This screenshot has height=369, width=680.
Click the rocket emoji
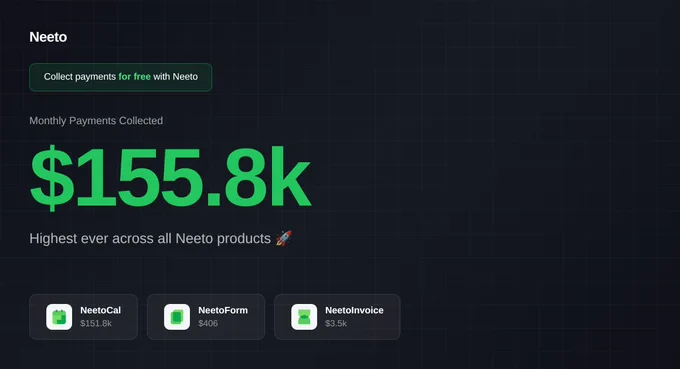[284, 238]
